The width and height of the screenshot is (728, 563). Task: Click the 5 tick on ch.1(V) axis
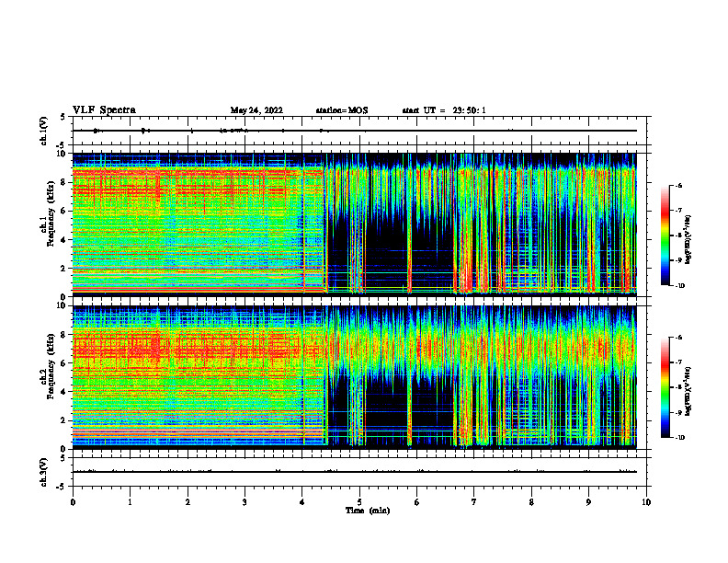tap(63, 118)
